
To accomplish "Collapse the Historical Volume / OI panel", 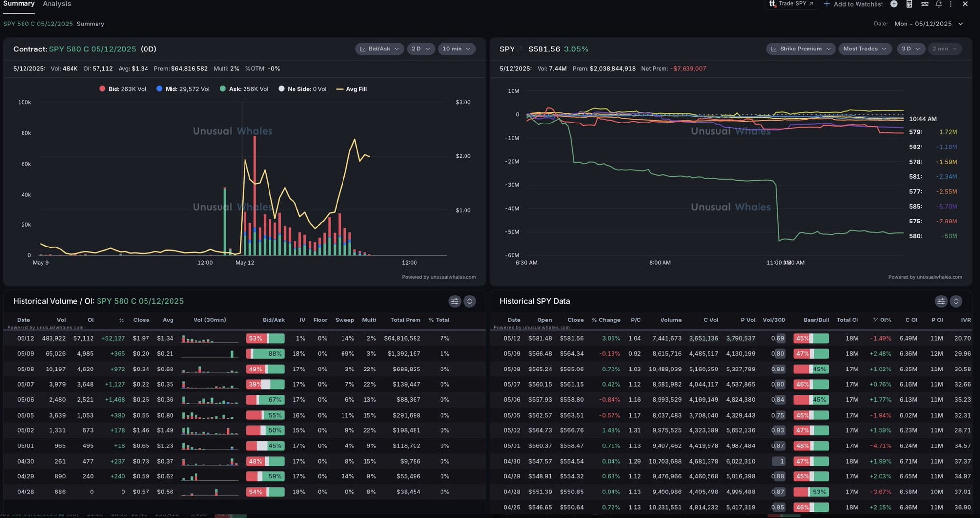I will 469,301.
